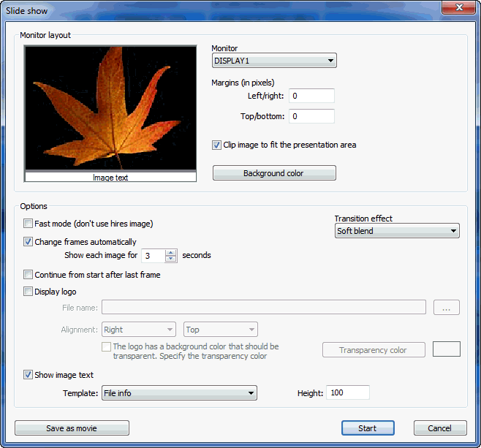Check the Display logo checkbox

[x=28, y=292]
